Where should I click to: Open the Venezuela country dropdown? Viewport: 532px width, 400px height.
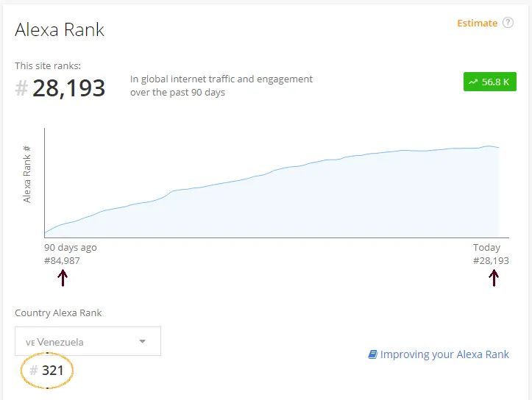click(x=88, y=341)
